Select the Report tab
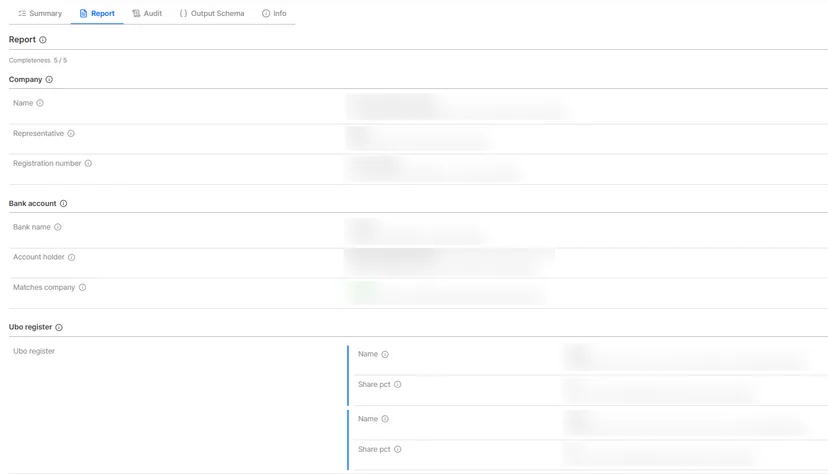The width and height of the screenshot is (828, 474). [x=97, y=13]
